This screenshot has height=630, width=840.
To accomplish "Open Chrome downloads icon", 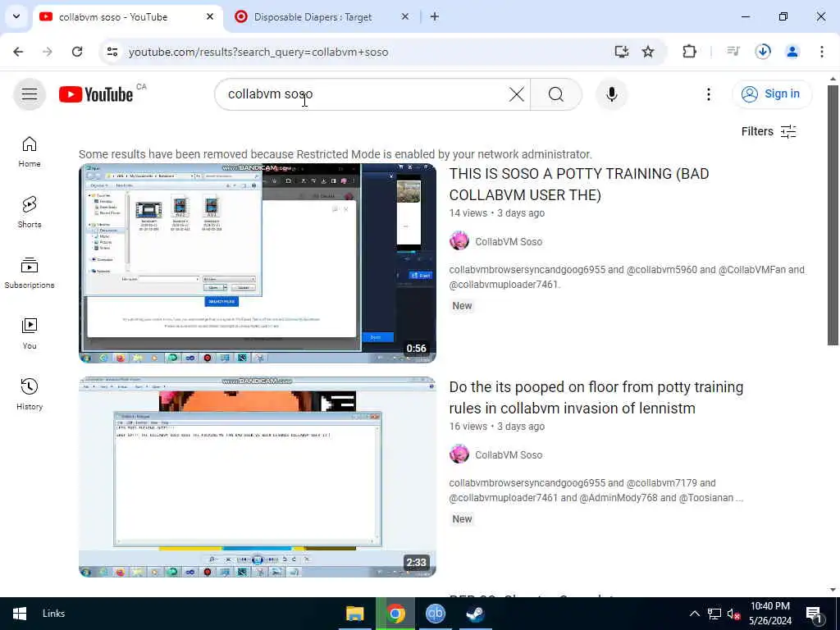I will click(763, 52).
